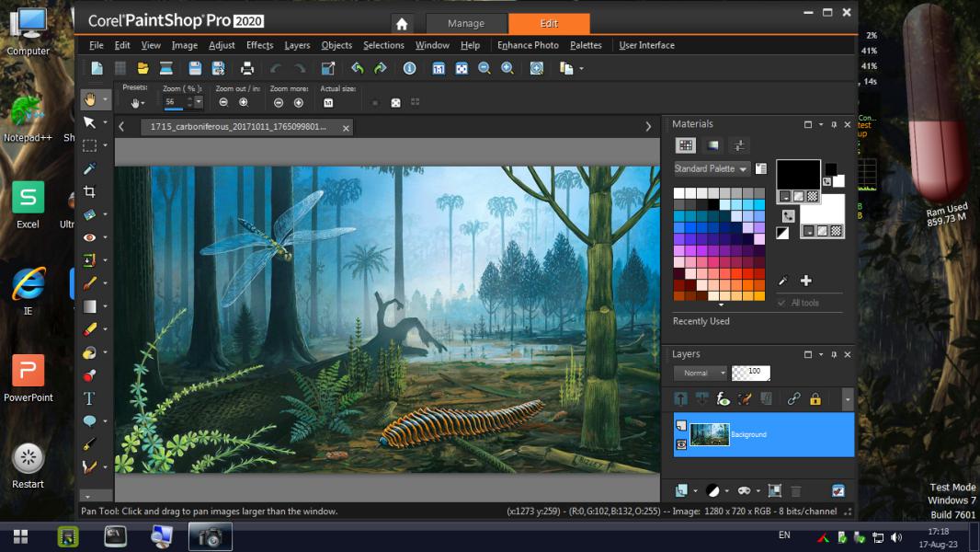Click Actual size 1:1 button in options
The width and height of the screenshot is (980, 552).
pyautogui.click(x=329, y=102)
